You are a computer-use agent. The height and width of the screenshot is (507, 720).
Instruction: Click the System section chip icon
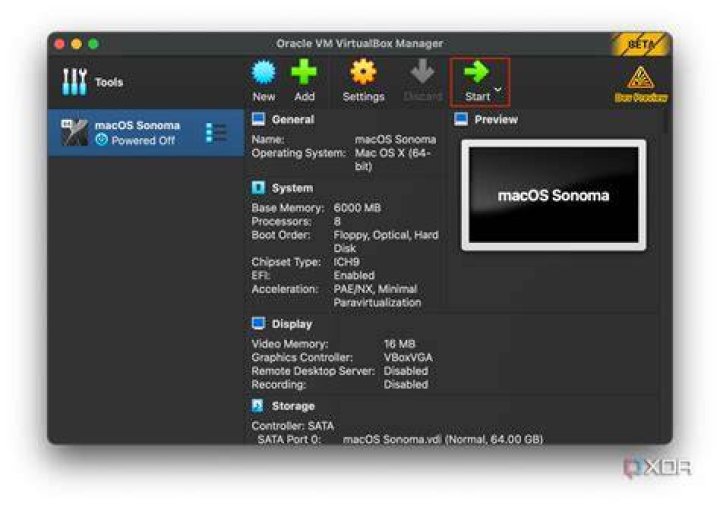click(258, 187)
